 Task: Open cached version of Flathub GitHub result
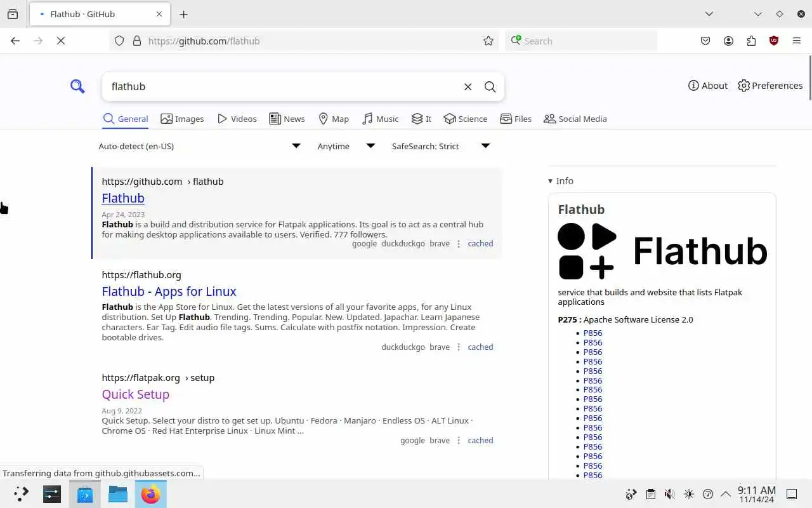pos(480,243)
